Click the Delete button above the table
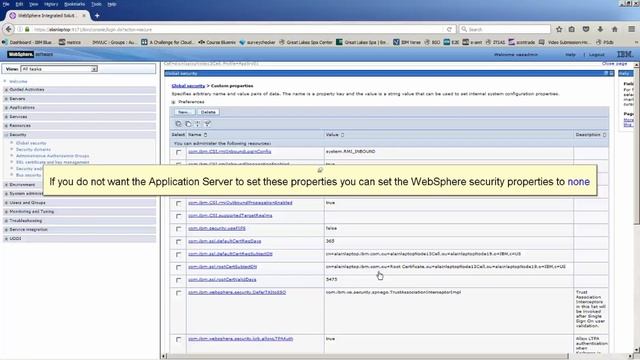Screen dimensions: 640x360 pyautogui.click(x=208, y=112)
